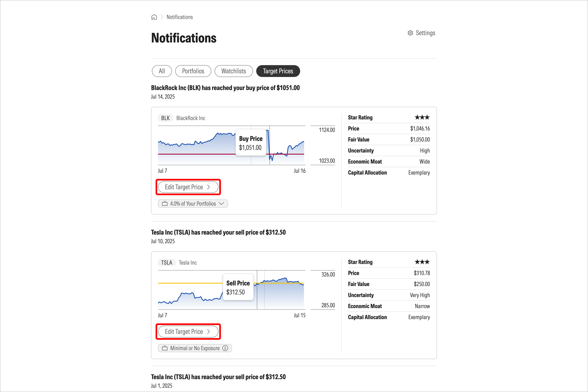Open Settings via the gear icon

pyautogui.click(x=410, y=33)
